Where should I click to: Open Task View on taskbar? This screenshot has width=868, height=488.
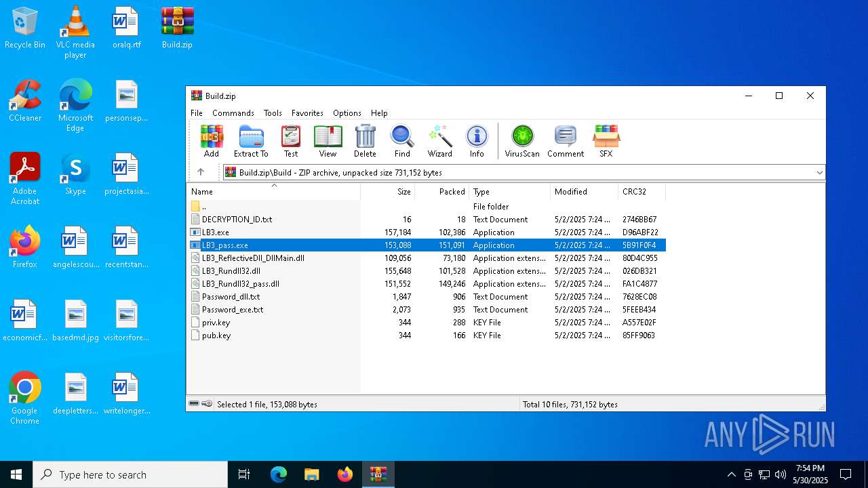point(244,474)
